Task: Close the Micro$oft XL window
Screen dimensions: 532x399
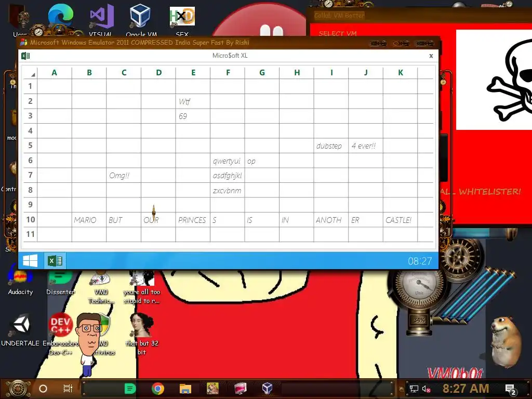Action: (431, 56)
